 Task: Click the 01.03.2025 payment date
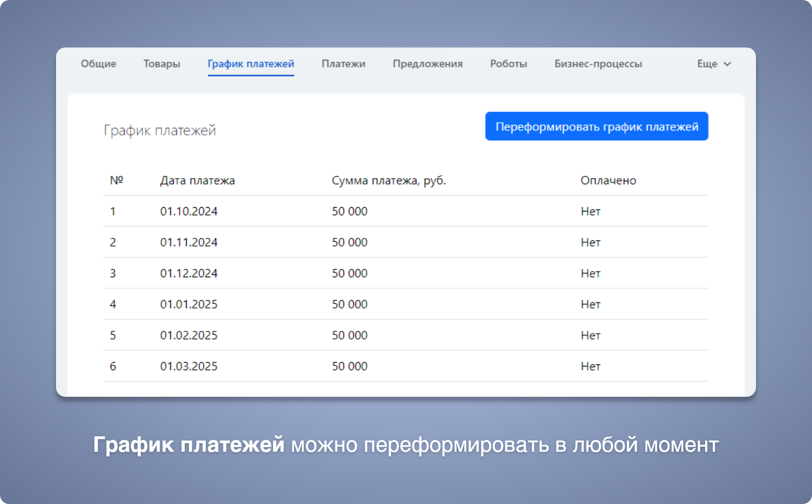[189, 366]
